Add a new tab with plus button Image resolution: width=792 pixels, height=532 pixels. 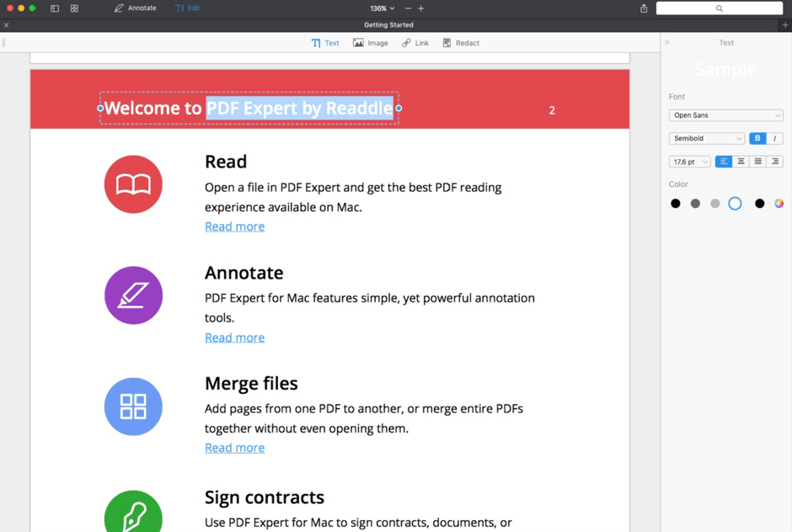pos(785,24)
